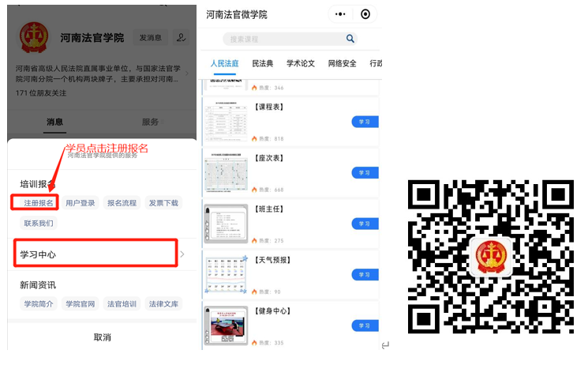
Task: Click the QR code image
Action: (491, 257)
